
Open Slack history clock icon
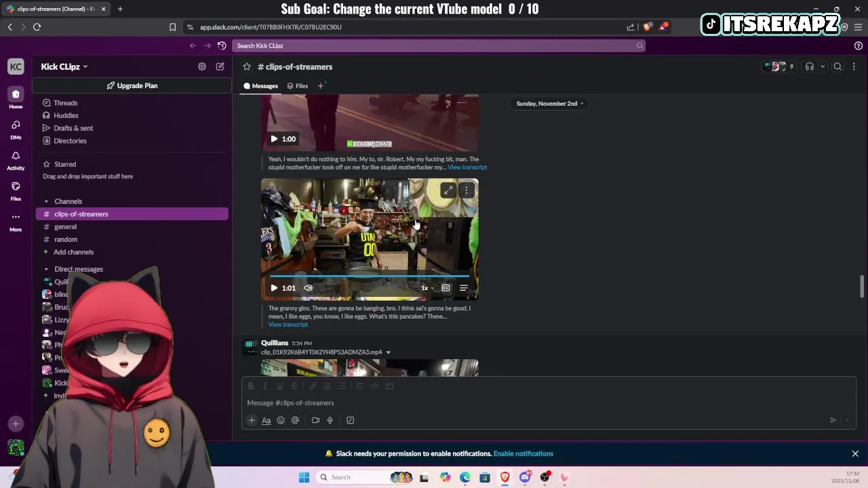click(221, 45)
